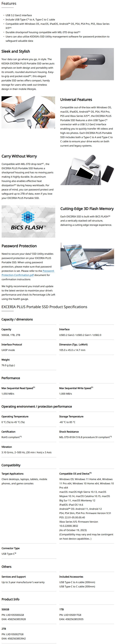This screenshot has width=115, height=644.
Task: Click the Sleek and Stylish heading
Action: 16,51
